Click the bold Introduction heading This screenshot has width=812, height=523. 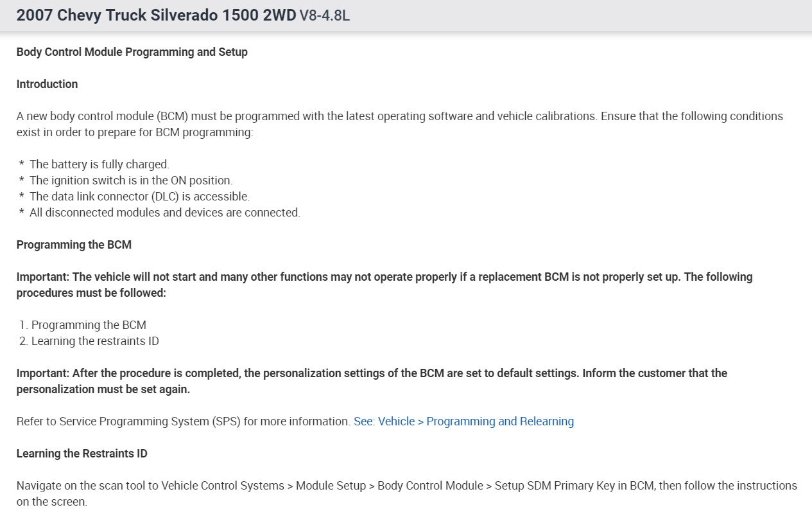pyautogui.click(x=47, y=84)
